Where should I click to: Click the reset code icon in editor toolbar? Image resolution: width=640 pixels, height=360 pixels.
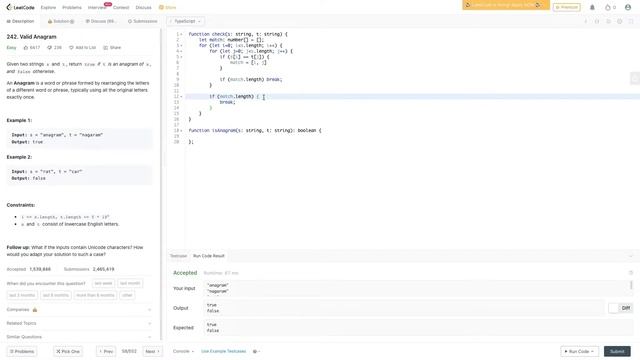tap(608, 21)
